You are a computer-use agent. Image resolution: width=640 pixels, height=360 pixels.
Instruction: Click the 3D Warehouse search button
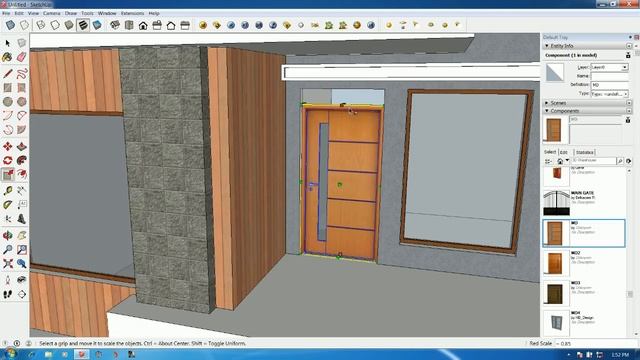pyautogui.click(x=620, y=161)
